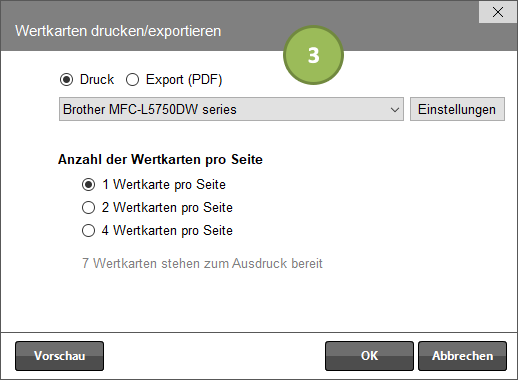
Task: Click the Wertkarten drucken/exportieren title text
Action: [118, 31]
